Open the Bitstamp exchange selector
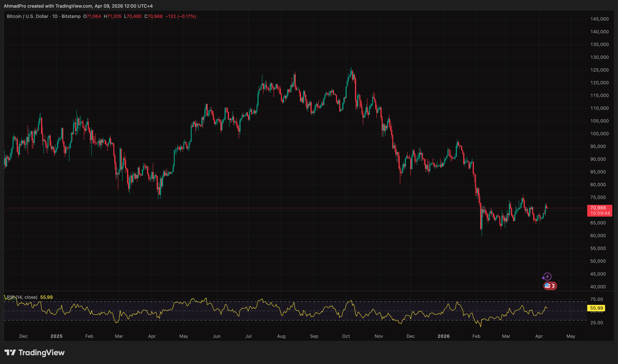Screen dimensions: 618x364 pyautogui.click(x=70, y=16)
